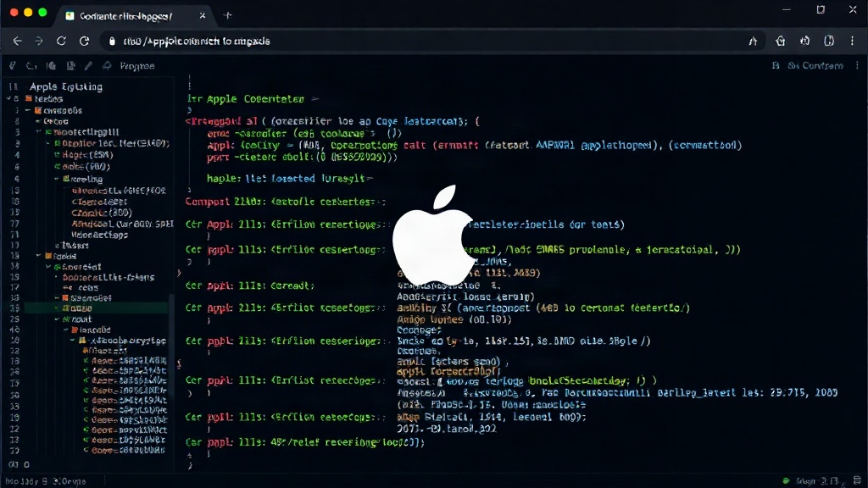Open a new tab with the plus button

click(x=227, y=15)
